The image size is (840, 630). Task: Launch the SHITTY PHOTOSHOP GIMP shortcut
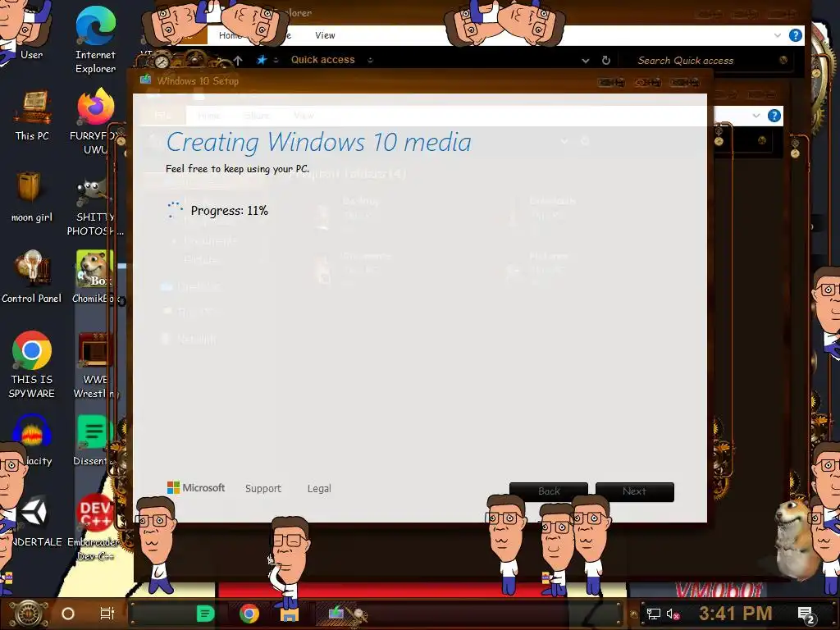(x=95, y=208)
